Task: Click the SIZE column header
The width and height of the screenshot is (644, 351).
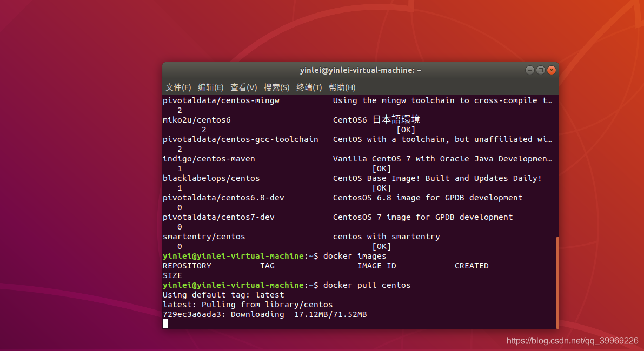Action: pos(172,275)
